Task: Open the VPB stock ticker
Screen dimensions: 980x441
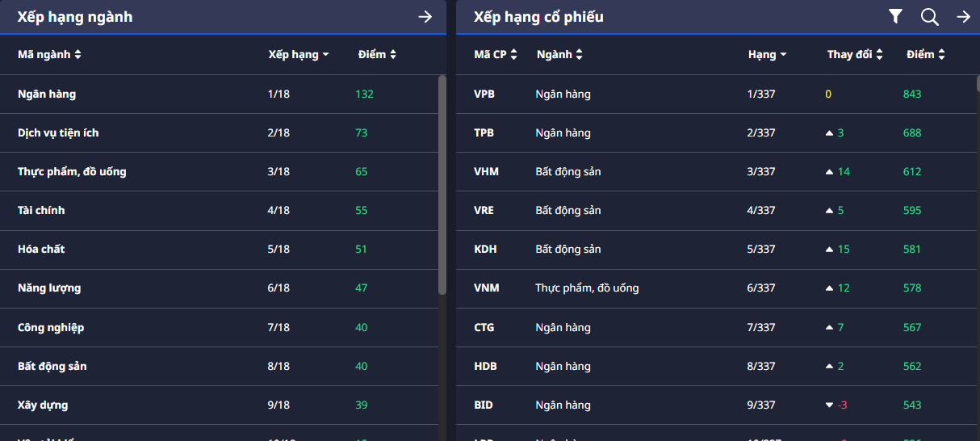Action: tap(484, 94)
